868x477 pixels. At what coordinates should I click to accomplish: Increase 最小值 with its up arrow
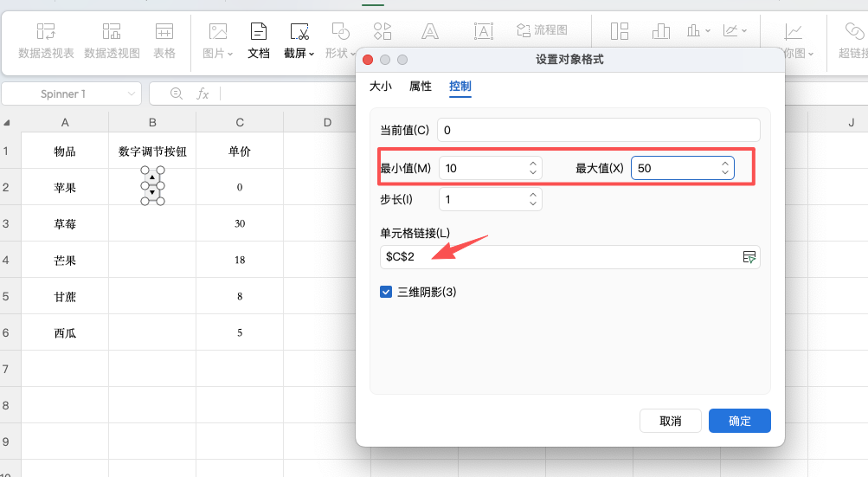coord(533,163)
